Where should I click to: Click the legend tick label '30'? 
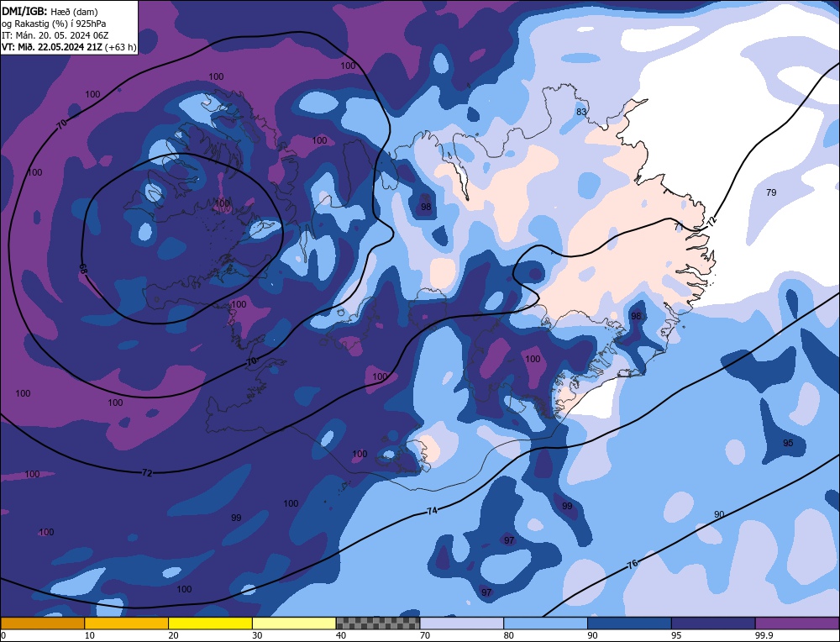click(x=257, y=635)
